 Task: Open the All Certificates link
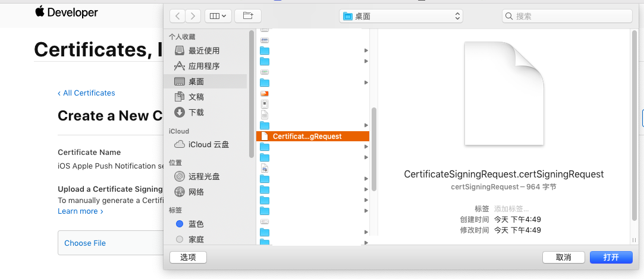click(86, 93)
